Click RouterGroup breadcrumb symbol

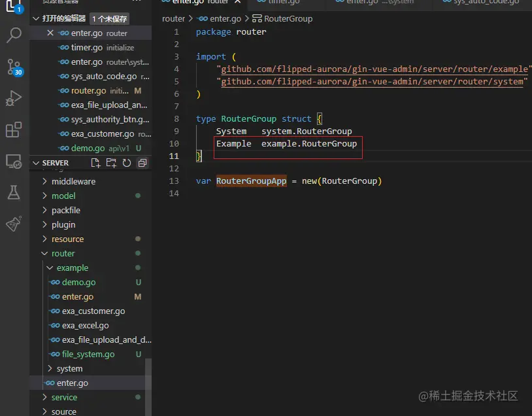(x=288, y=19)
